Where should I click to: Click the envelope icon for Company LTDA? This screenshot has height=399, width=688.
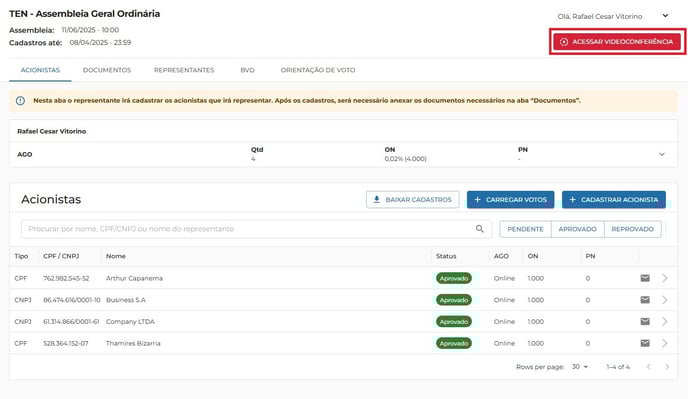(645, 321)
